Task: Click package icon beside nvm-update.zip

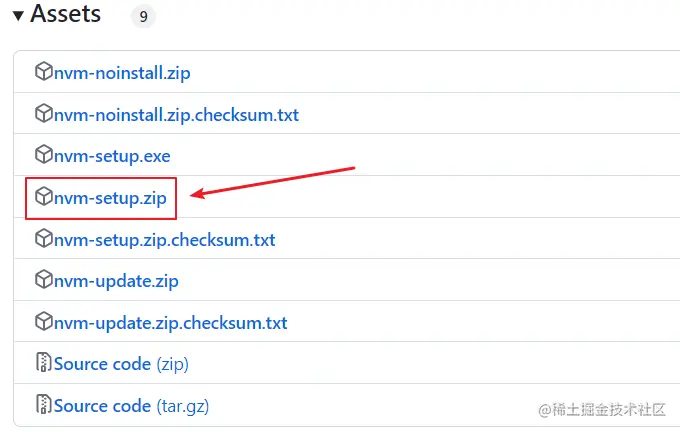Action: [44, 279]
